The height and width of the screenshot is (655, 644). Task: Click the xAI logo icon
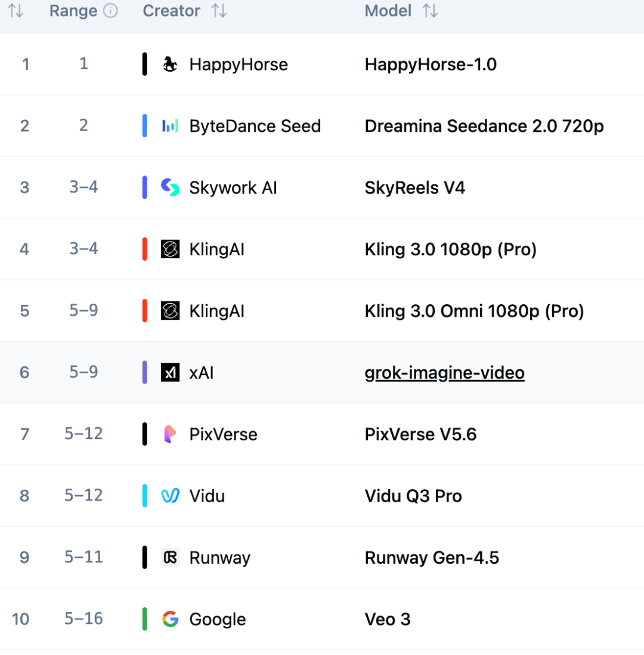click(170, 373)
